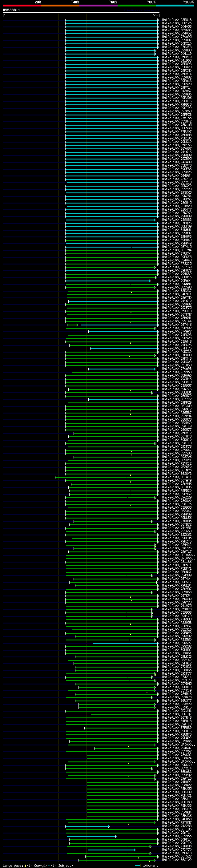Click hit label UniRef100_B9GYC3
The height and width of the screenshot is (868, 197).
[177, 602]
